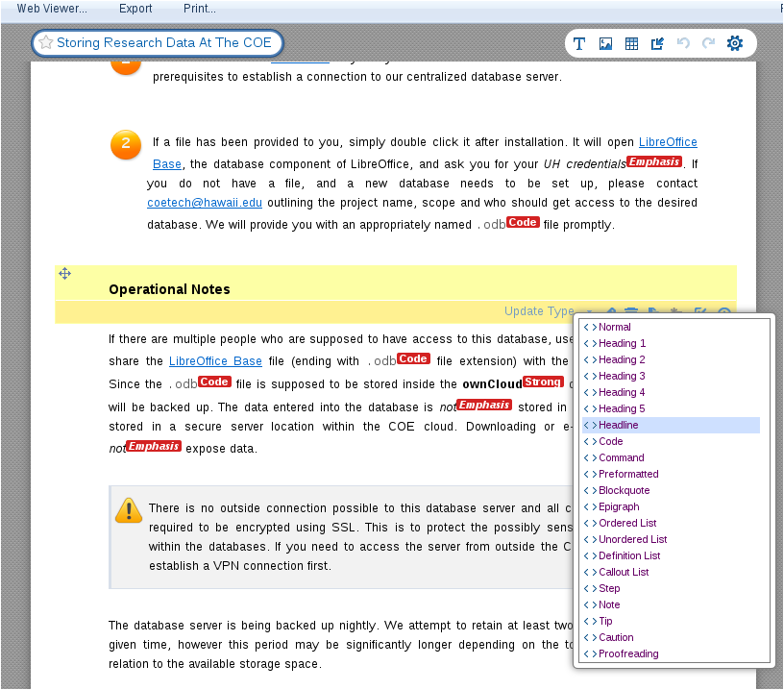Pick Definition List type
784x690 pixels.
click(x=671, y=556)
